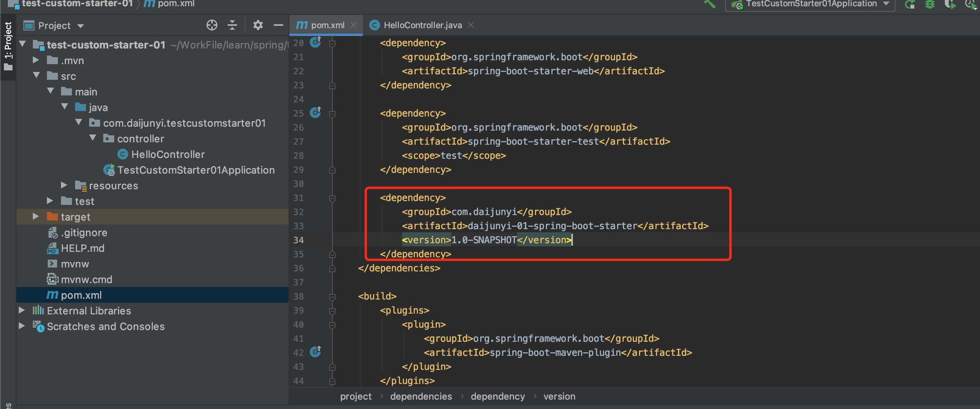
Task: Select the pom.xml editor tab
Action: coord(326,25)
